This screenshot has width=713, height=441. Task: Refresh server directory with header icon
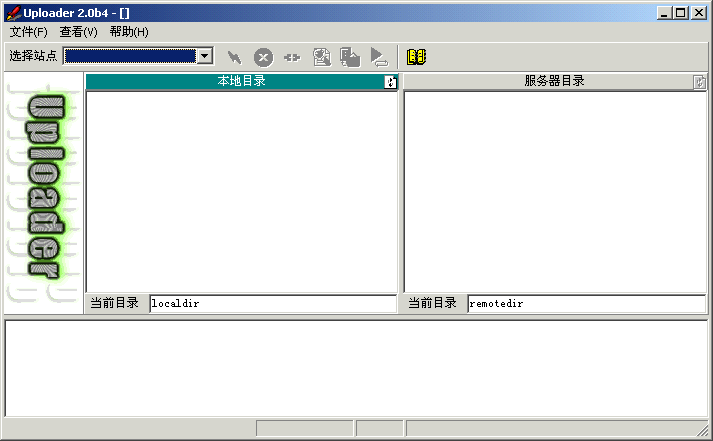click(x=700, y=82)
